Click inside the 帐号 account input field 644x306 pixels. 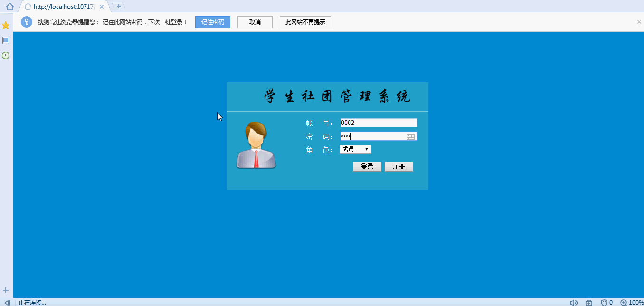tap(378, 122)
